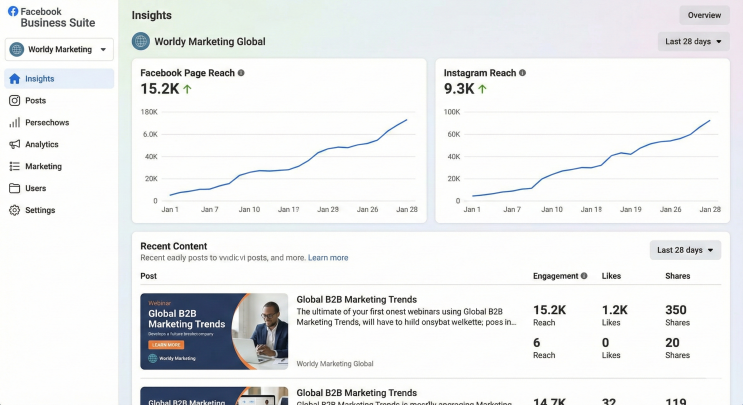Click the Settings gear icon
The height and width of the screenshot is (405, 743).
coord(15,210)
